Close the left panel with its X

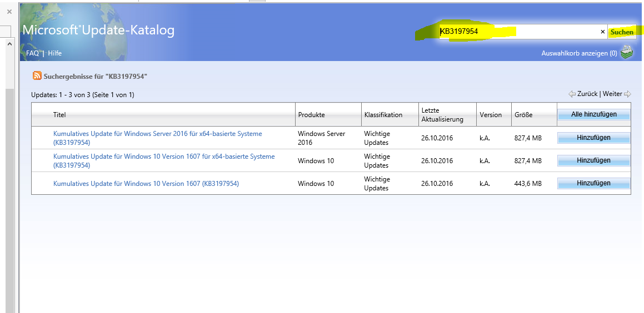(9, 12)
